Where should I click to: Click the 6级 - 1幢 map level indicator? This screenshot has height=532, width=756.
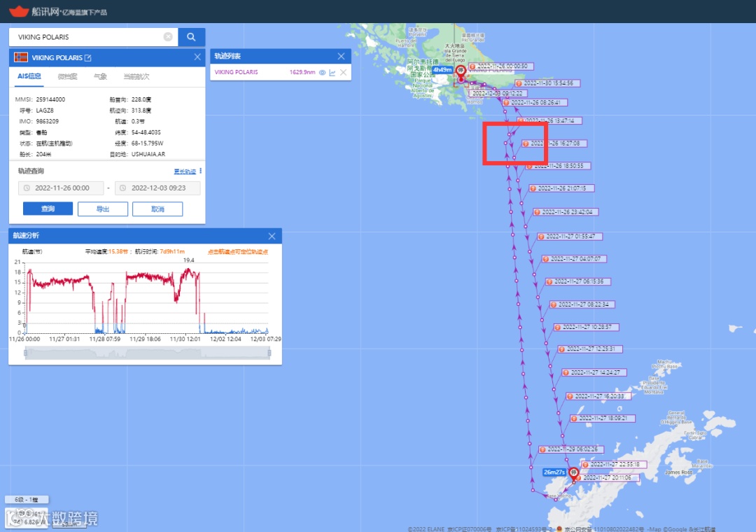(x=27, y=500)
